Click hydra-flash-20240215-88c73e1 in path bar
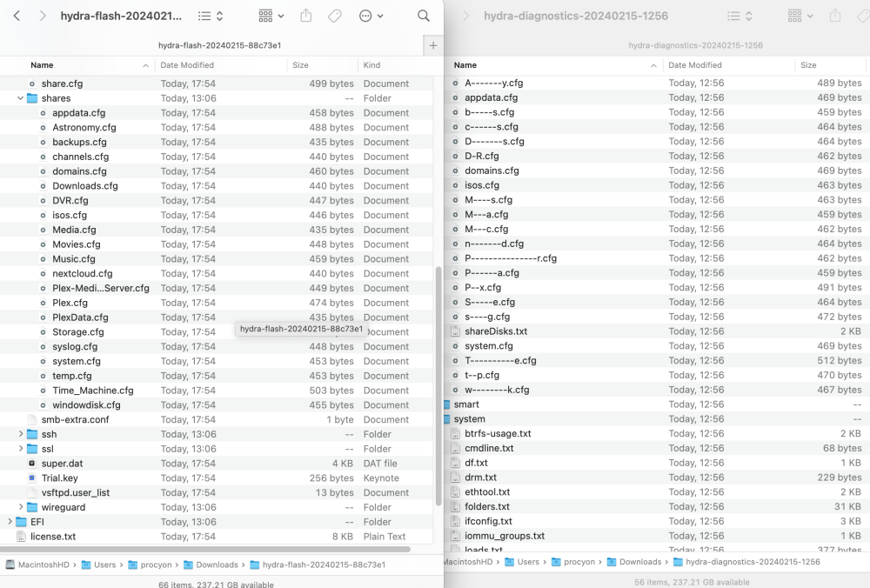The width and height of the screenshot is (870, 588). [x=318, y=565]
